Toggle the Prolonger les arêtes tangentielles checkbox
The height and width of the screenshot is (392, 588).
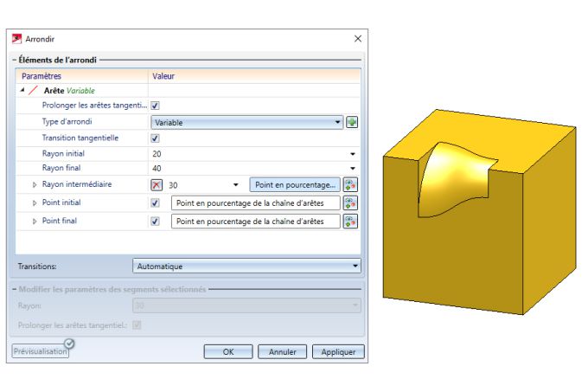(x=156, y=106)
